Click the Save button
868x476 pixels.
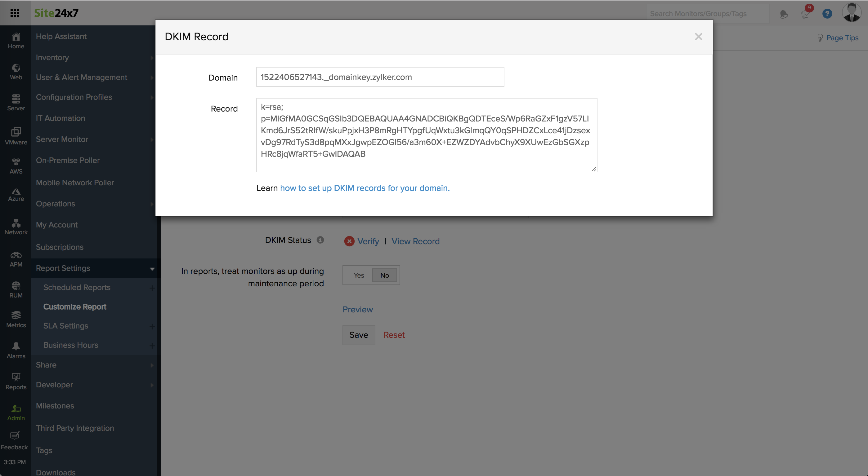[359, 335]
